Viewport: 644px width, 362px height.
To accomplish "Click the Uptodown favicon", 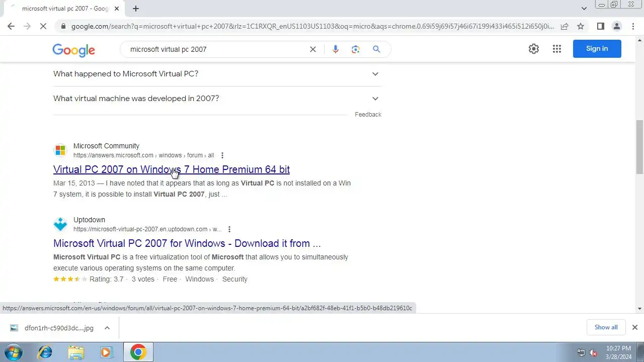I will pos(60,224).
